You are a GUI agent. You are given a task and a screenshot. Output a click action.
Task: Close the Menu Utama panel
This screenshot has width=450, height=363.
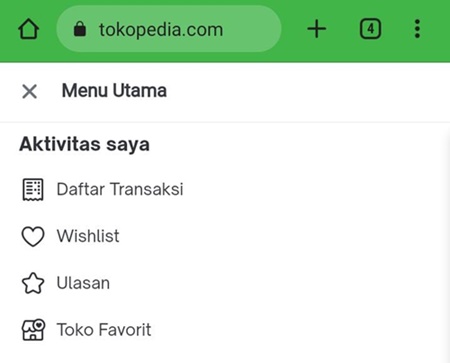tap(29, 91)
